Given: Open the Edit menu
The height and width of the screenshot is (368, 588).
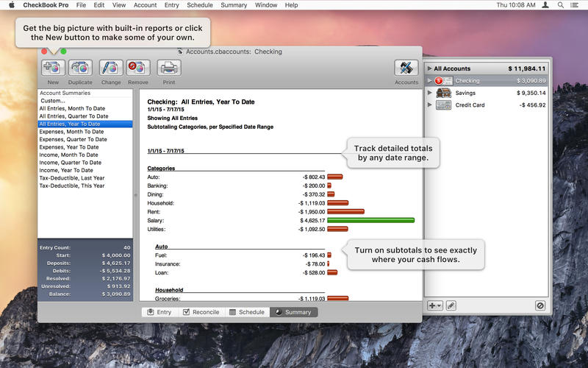Looking at the screenshot, I should (99, 5).
